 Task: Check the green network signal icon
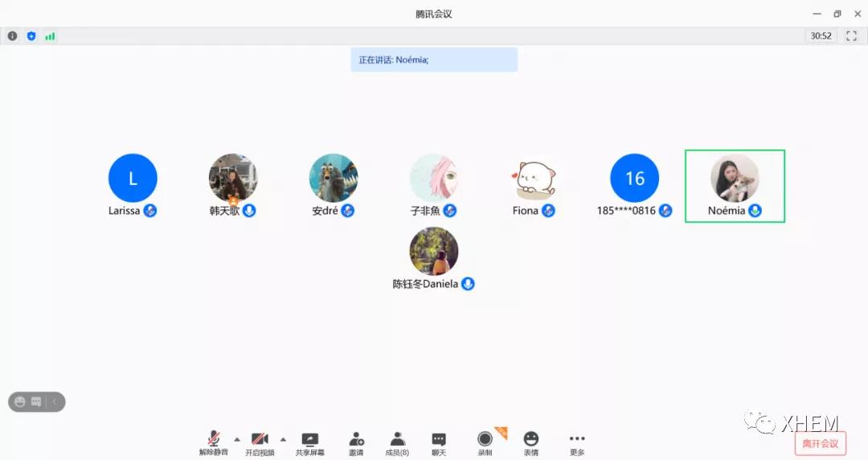coord(50,36)
